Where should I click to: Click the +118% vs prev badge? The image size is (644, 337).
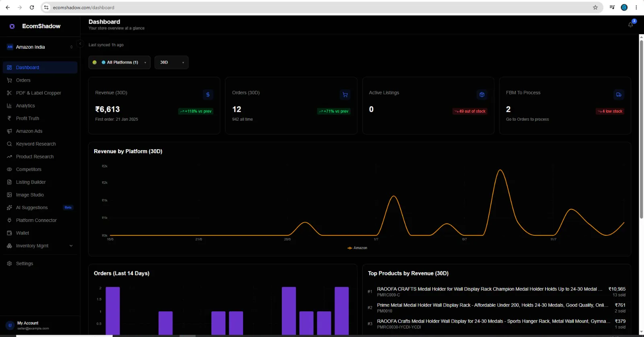[x=196, y=111]
